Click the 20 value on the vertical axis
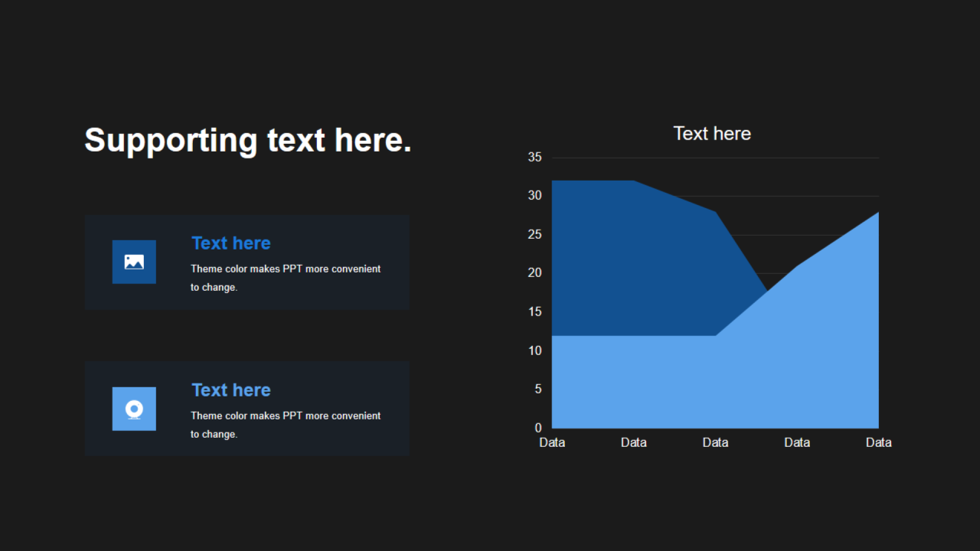 pyautogui.click(x=534, y=273)
